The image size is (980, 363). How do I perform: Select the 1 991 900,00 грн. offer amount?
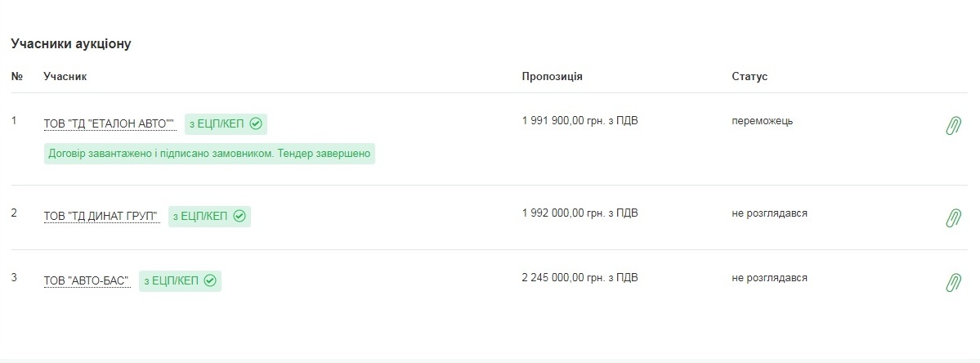580,120
